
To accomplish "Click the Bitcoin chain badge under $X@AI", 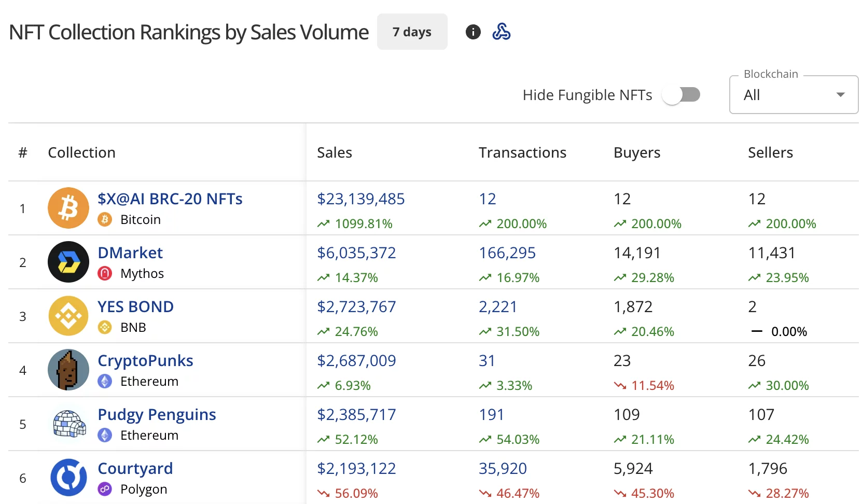I will click(x=105, y=219).
